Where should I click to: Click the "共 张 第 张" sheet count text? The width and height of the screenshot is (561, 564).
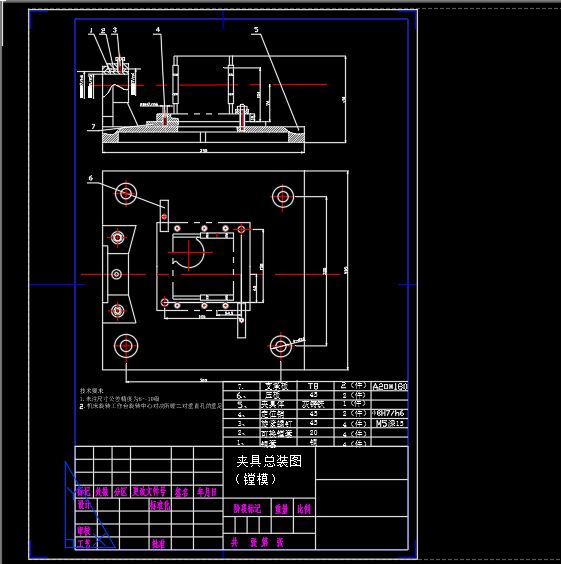tap(257, 542)
